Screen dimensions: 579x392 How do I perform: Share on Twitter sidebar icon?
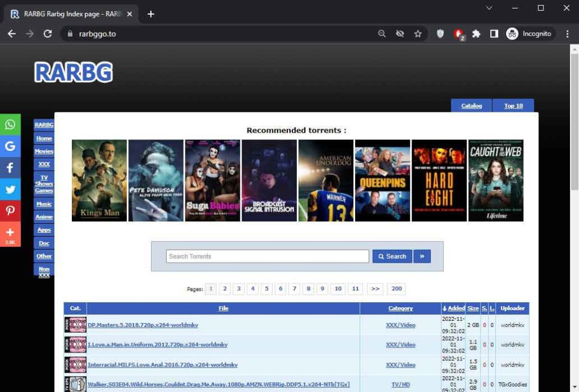point(10,189)
